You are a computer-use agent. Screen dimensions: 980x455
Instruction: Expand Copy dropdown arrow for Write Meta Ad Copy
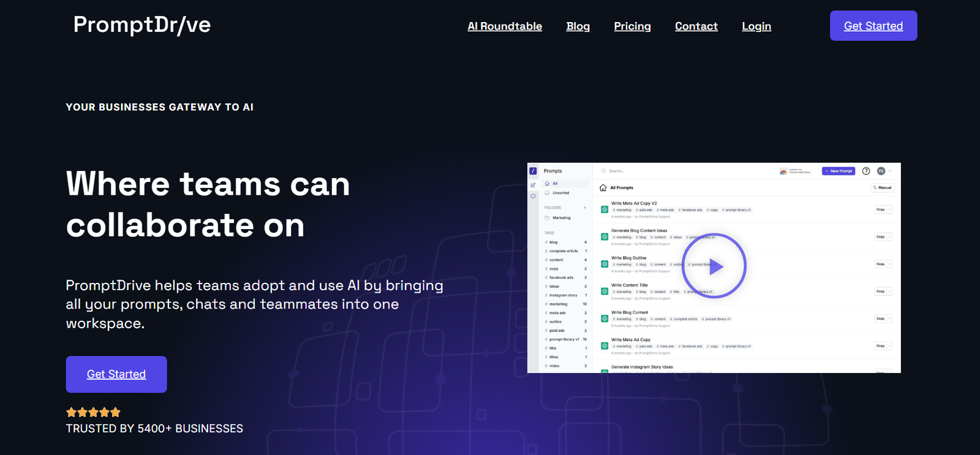[x=889, y=346]
